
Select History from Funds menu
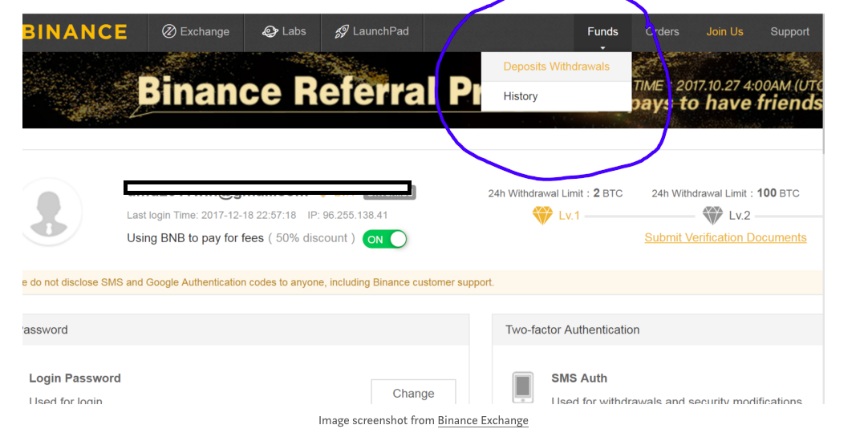pos(557,96)
